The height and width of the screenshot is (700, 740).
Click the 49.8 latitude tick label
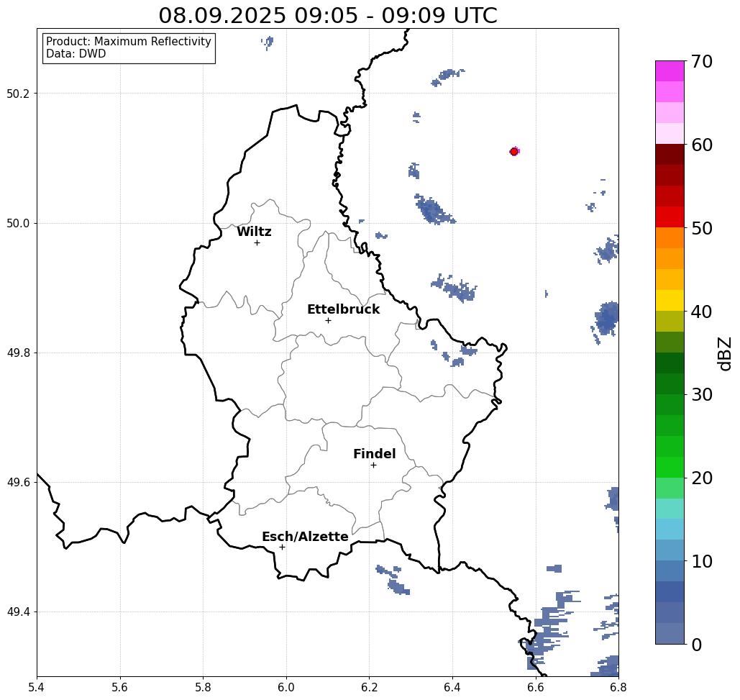[18, 353]
